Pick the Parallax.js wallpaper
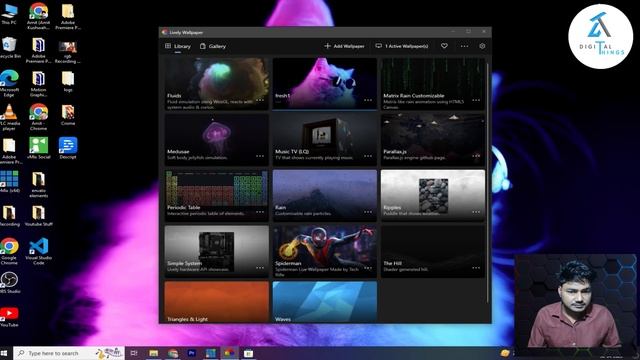Image resolution: width=640 pixels, height=360 pixels. [433, 140]
